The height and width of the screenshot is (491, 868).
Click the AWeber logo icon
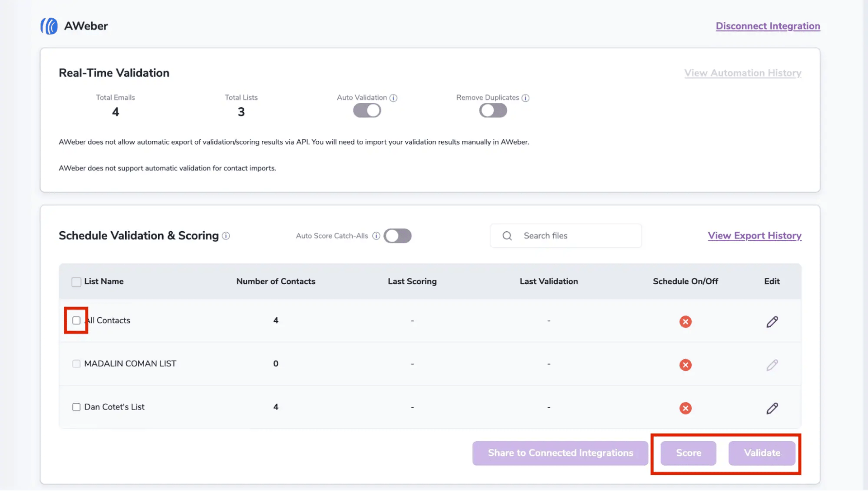[x=49, y=26]
